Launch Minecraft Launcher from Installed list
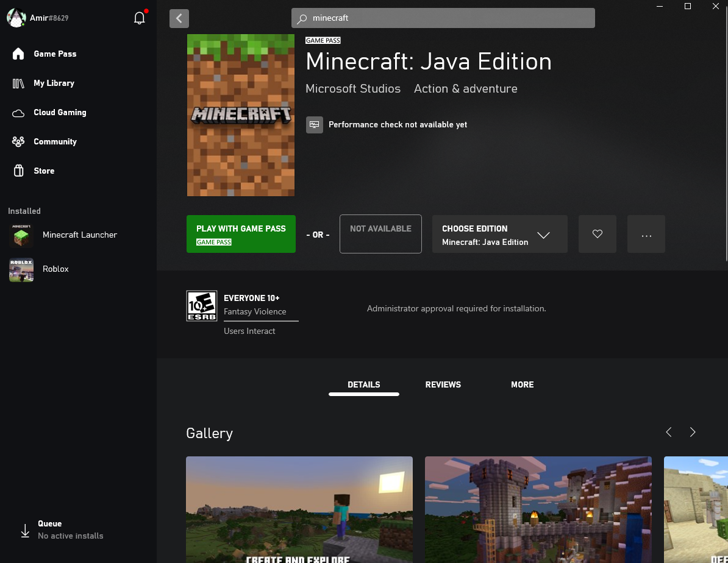 coord(79,235)
